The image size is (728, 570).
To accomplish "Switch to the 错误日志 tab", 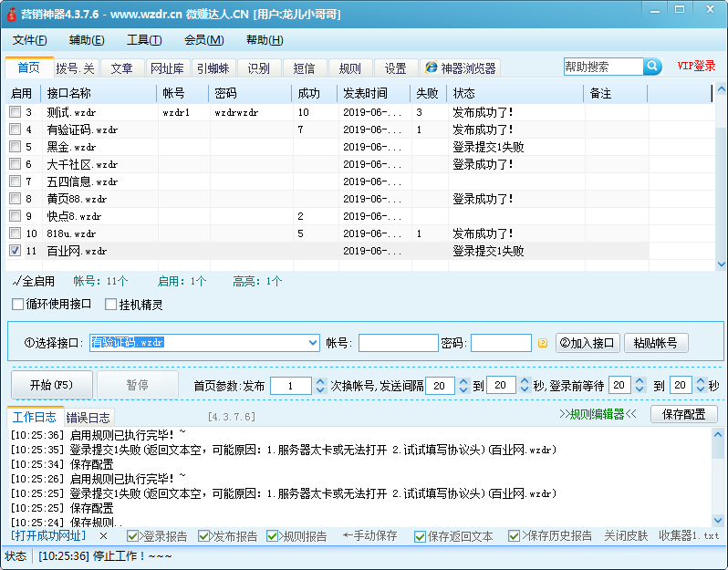I will (x=88, y=418).
